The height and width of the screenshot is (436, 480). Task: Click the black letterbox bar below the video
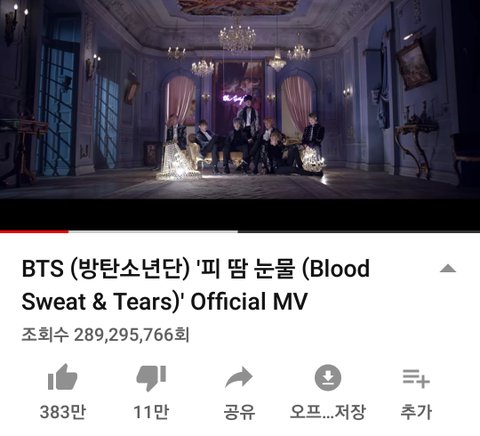tap(240, 214)
